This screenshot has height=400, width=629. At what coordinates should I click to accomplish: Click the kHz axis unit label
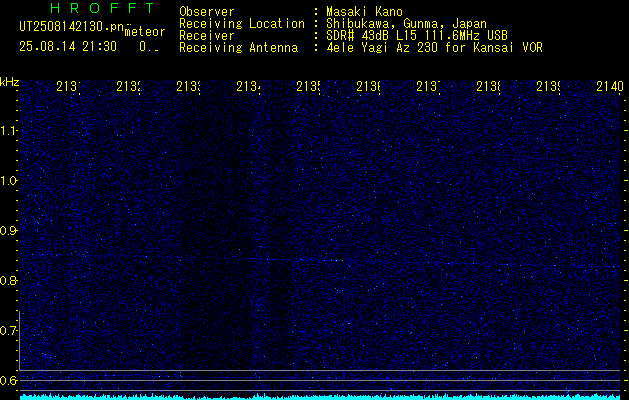coord(9,83)
